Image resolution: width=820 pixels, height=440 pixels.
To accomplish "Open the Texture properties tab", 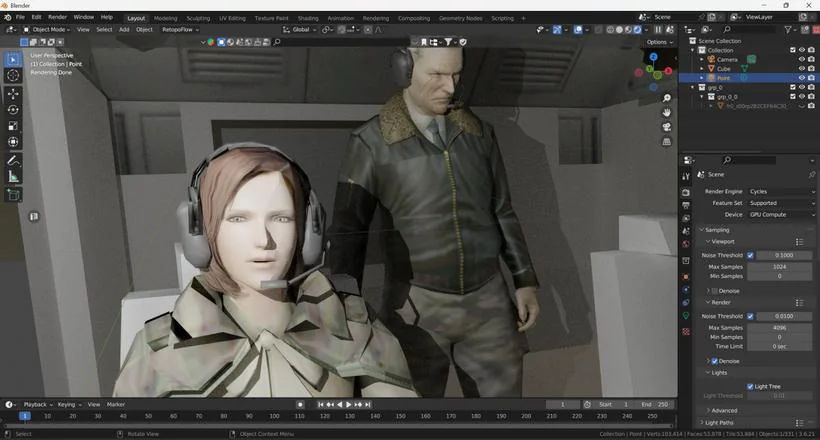I will (686, 332).
